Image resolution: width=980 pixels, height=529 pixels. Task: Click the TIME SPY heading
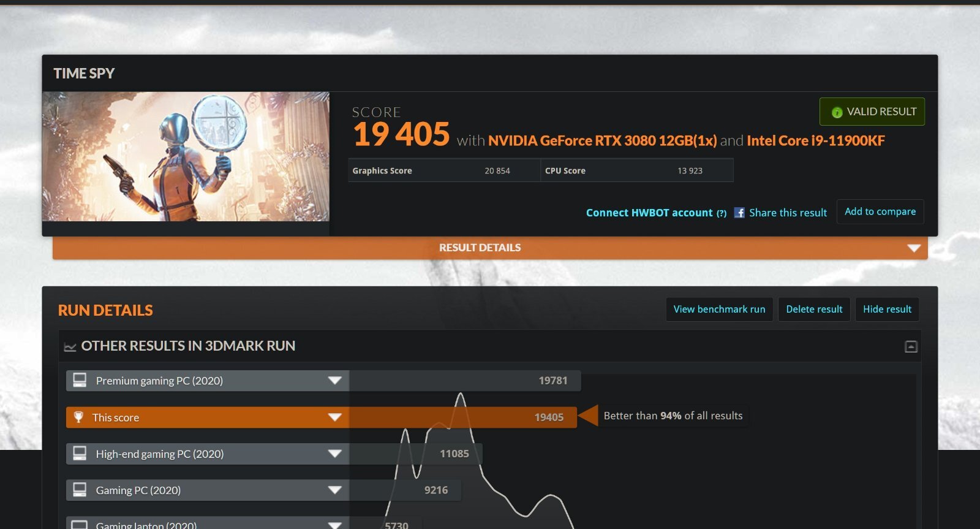pyautogui.click(x=84, y=74)
